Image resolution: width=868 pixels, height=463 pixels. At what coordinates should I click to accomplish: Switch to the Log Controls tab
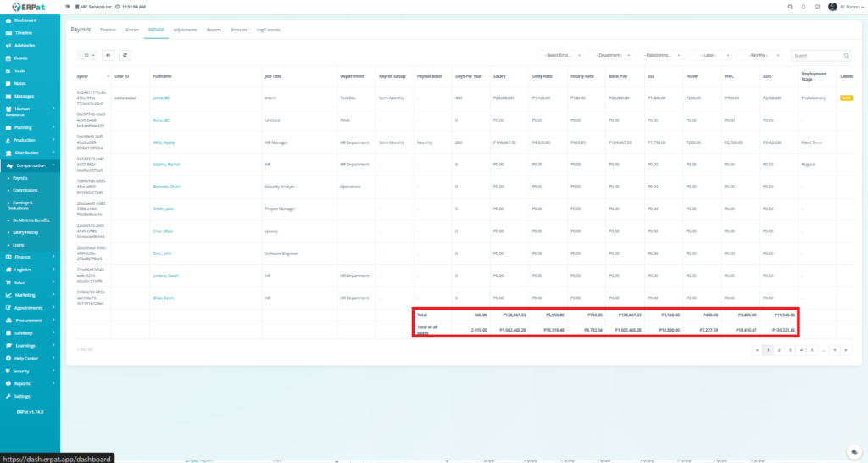(267, 29)
